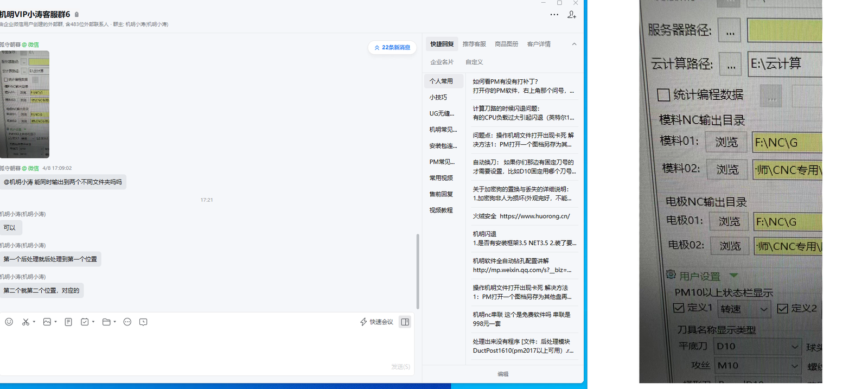Viewport: 868px width, 389px height.
Task: Select quick reply 处理出来没有程序
Action: coord(523,346)
